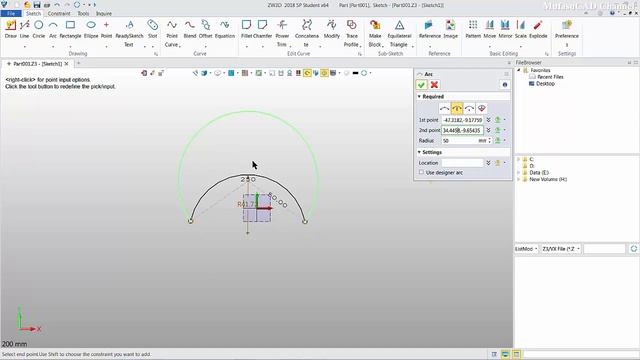The width and height of the screenshot is (640, 360).
Task: Choose the third arc mode in Required section
Action: [x=469, y=109]
